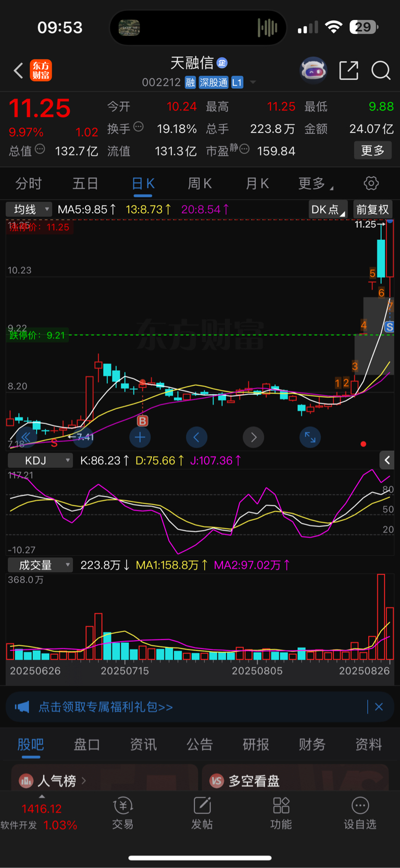Tap 设自选 add to watchlist
This screenshot has width=400, height=868.
tap(360, 813)
